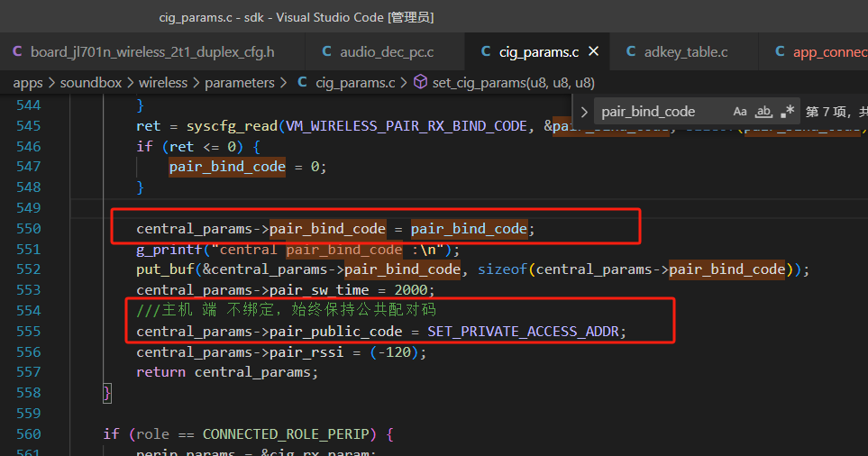Click put_buf call on line 552
Image resolution: width=868 pixels, height=456 pixels.
165,269
